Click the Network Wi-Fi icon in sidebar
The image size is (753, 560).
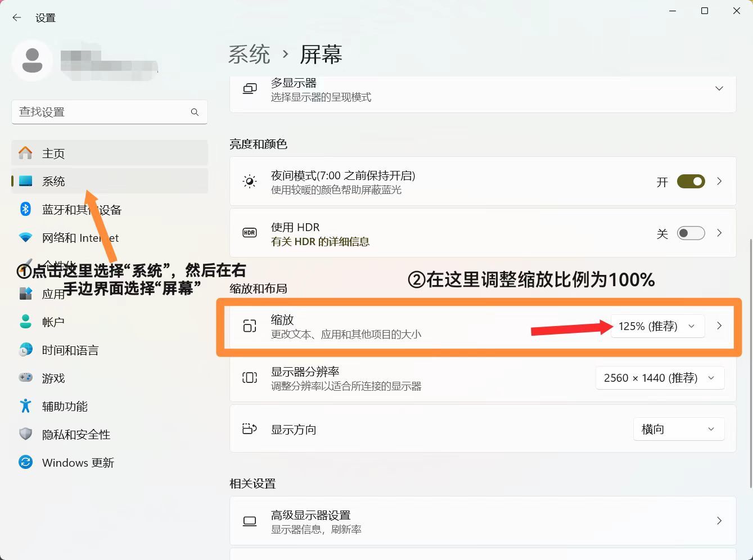click(25, 237)
